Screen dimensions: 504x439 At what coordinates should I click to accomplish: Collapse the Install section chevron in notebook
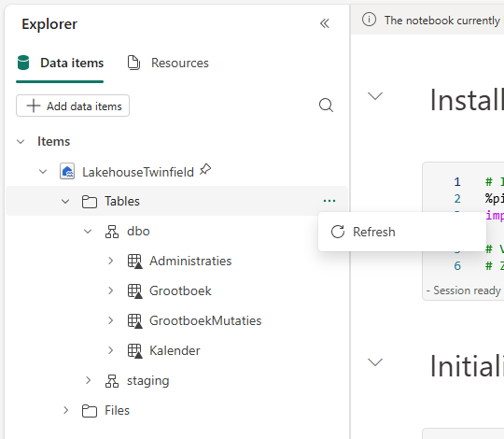pos(375,96)
